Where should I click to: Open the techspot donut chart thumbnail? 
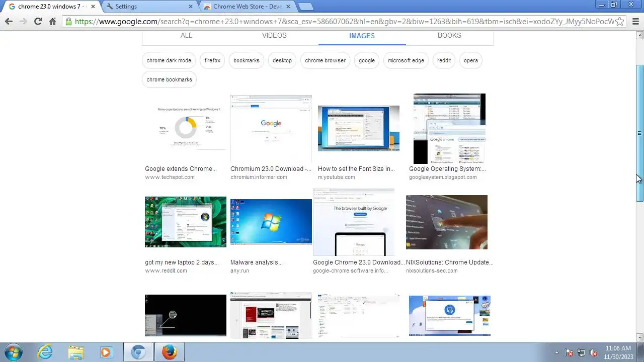pyautogui.click(x=186, y=128)
